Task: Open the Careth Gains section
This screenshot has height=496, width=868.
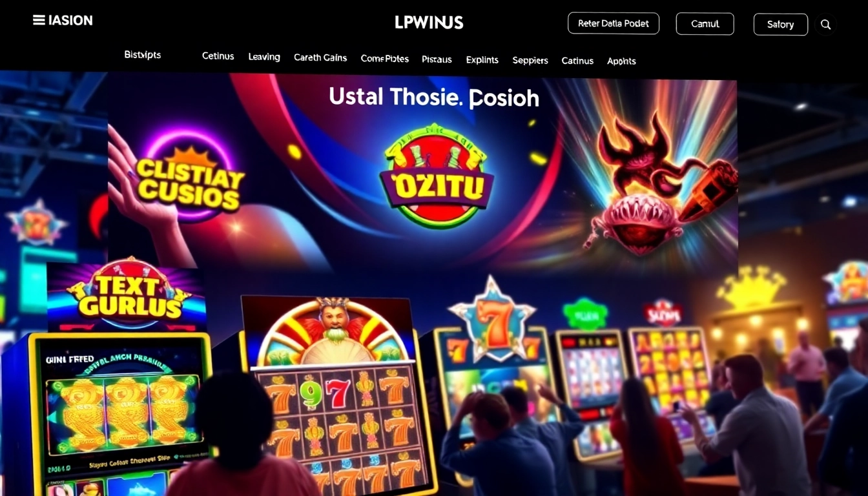Action: tap(320, 57)
